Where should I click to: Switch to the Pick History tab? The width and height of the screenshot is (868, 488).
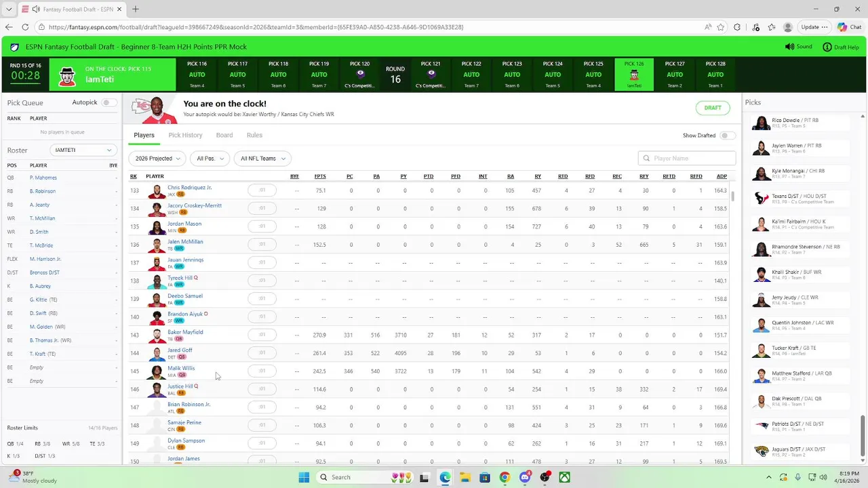point(185,135)
